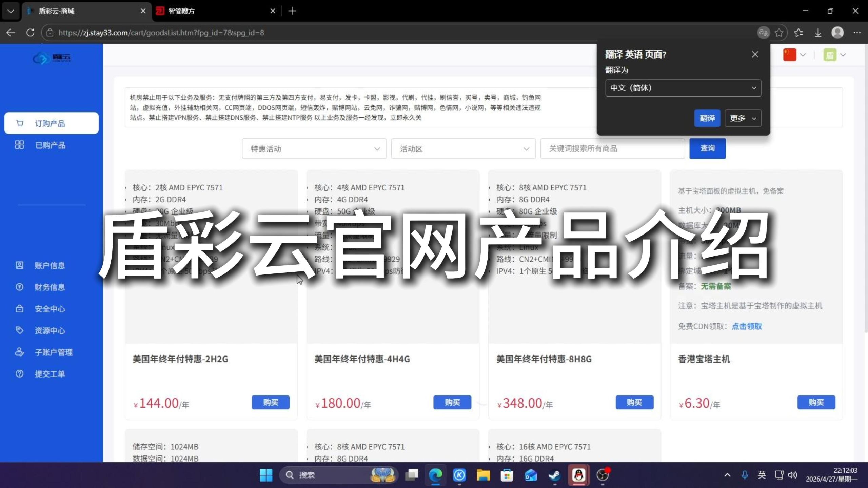Click the ¥348.00/年 price text
The height and width of the screenshot is (488, 868).
tap(525, 403)
